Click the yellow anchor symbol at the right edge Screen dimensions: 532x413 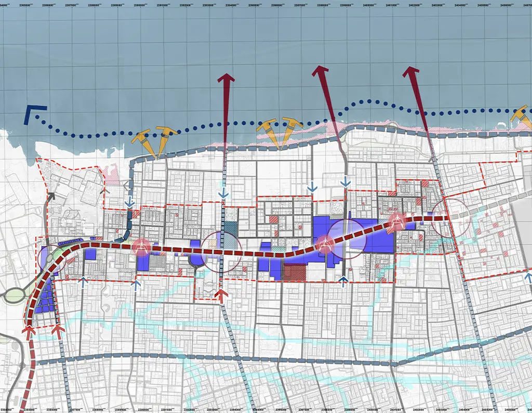(x=522, y=116)
